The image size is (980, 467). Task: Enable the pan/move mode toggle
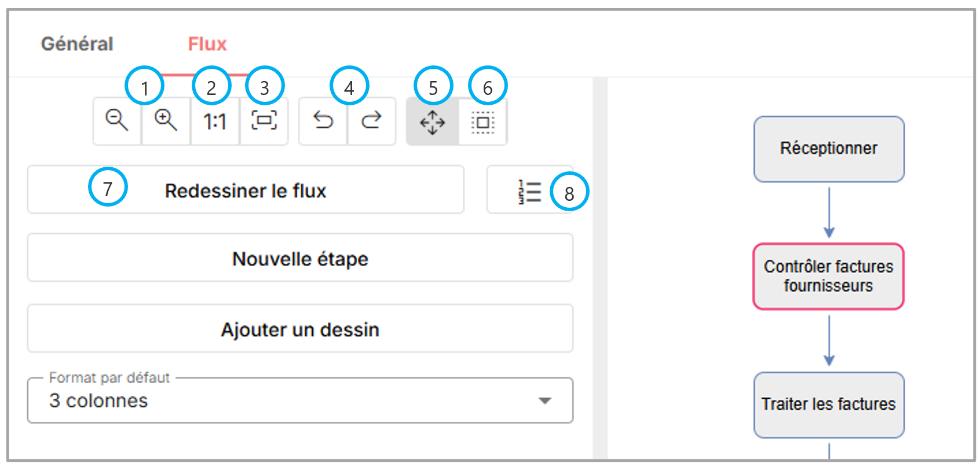pyautogui.click(x=432, y=122)
